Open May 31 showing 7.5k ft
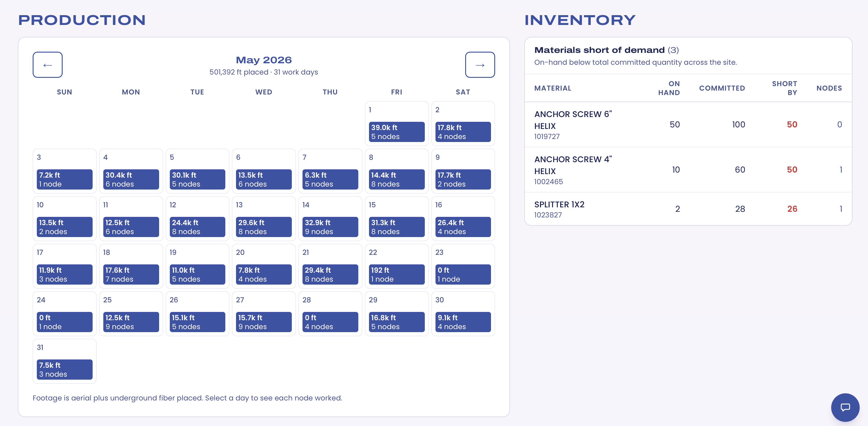 point(64,362)
